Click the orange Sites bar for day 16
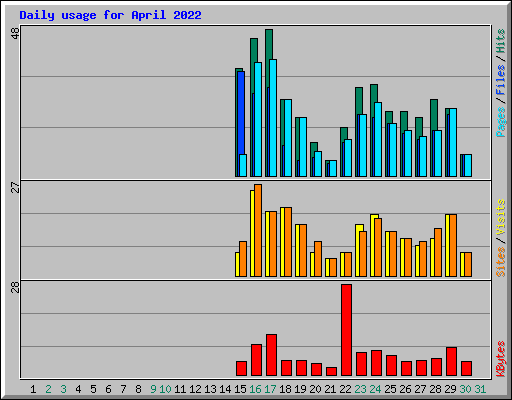 [258, 230]
